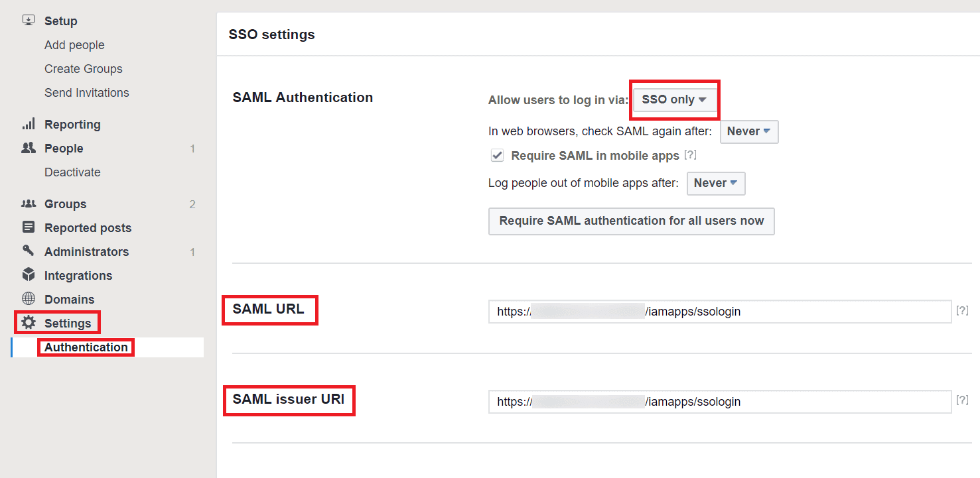
Task: Click the Domains globe icon
Action: click(x=29, y=299)
